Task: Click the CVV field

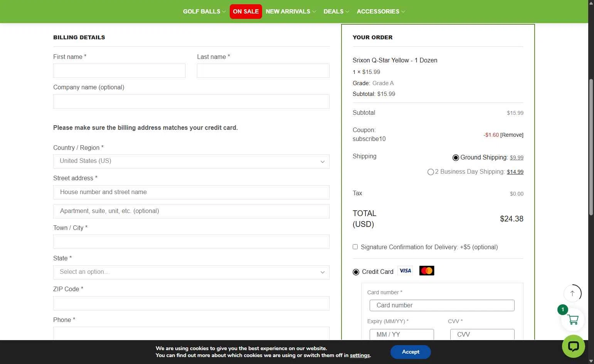Action: (x=482, y=334)
